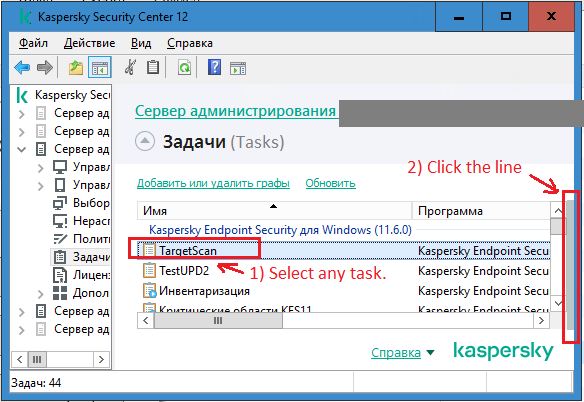Click the Kaspersky tree root icon
The image size is (584, 402).
coord(22,95)
